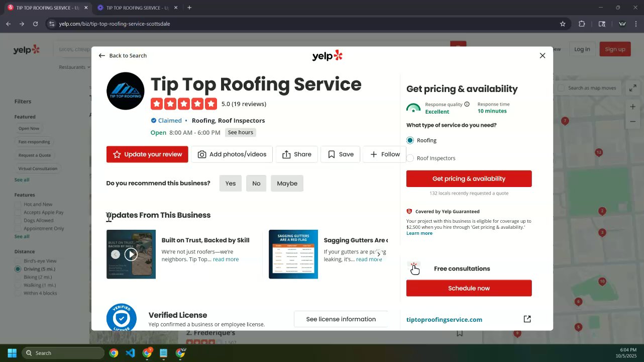This screenshot has height=362, width=644.
Task: Select the Roofing service radio button
Action: click(x=410, y=140)
